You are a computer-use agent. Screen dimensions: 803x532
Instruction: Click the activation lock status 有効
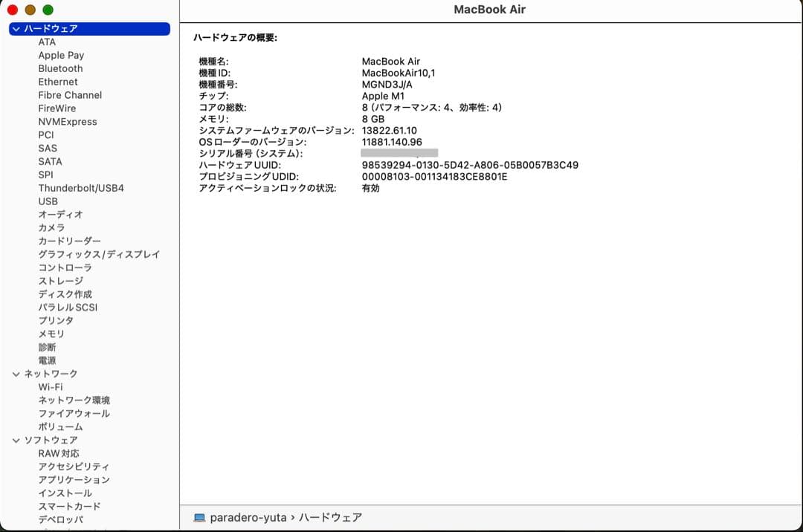(x=371, y=188)
